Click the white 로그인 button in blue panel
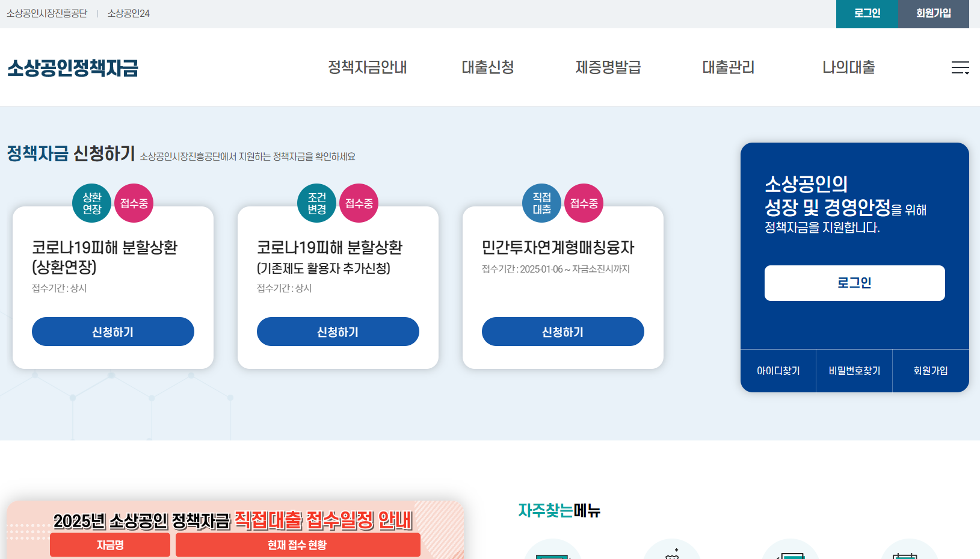Image resolution: width=980 pixels, height=559 pixels. pyautogui.click(x=855, y=283)
